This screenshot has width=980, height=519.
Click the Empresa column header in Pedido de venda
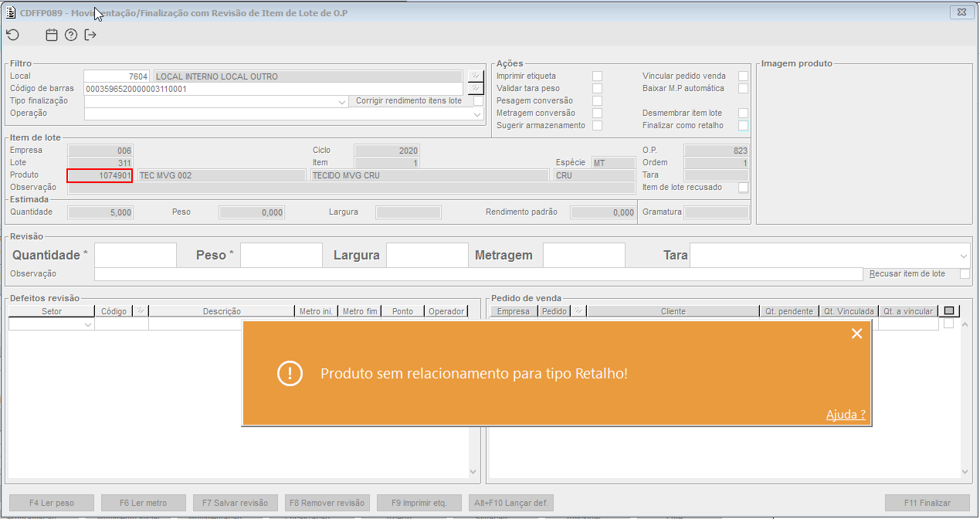point(514,311)
